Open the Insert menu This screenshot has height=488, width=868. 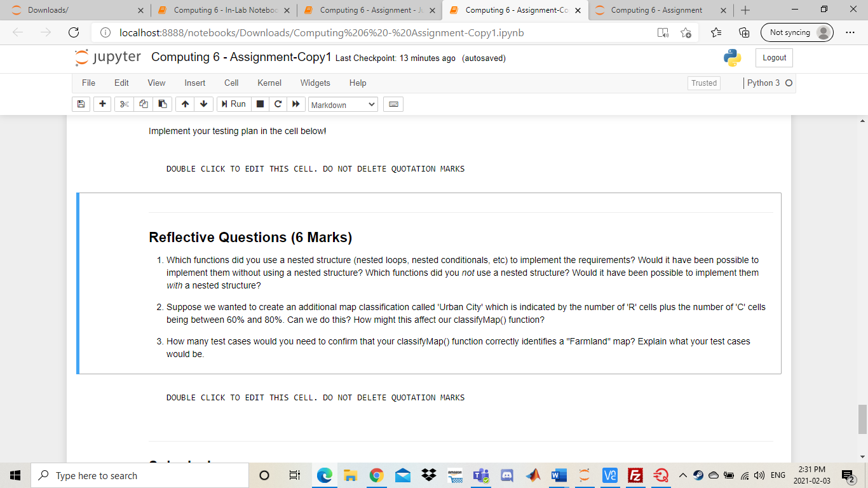195,83
